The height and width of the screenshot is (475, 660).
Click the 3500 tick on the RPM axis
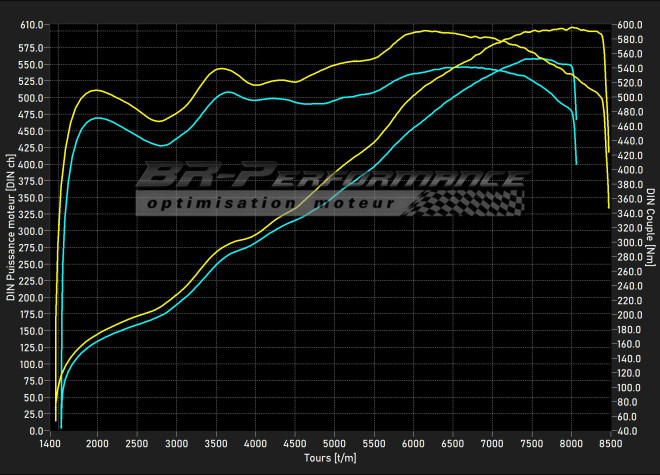click(x=216, y=442)
